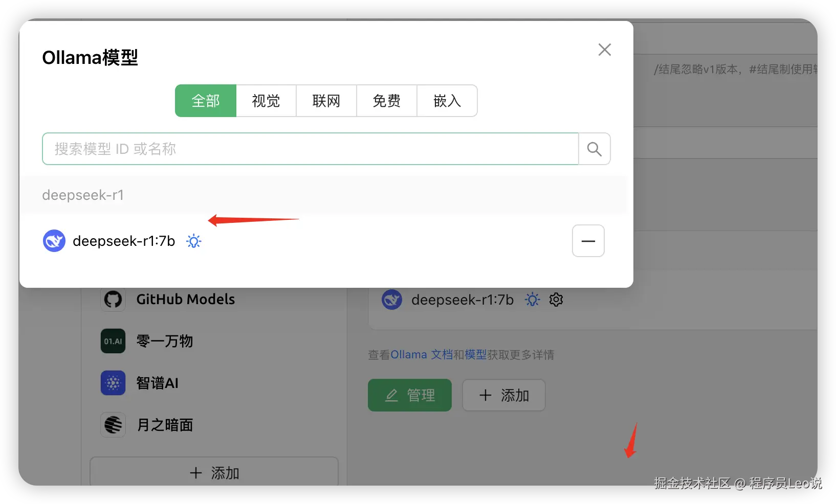
Task: Click the DeepSeek logo in background model list
Action: 392,300
